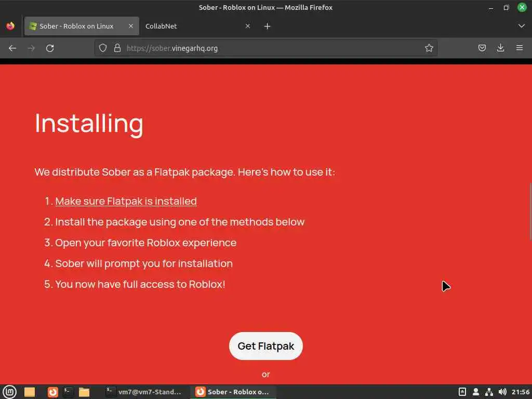This screenshot has height=399, width=532.
Task: Click the Installing heading
Action: tap(89, 124)
